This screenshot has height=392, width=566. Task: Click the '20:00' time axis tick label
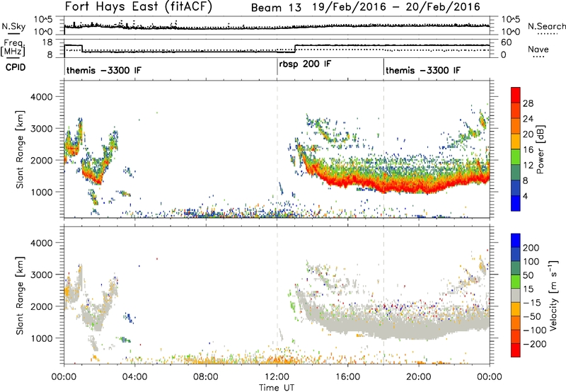point(418,377)
